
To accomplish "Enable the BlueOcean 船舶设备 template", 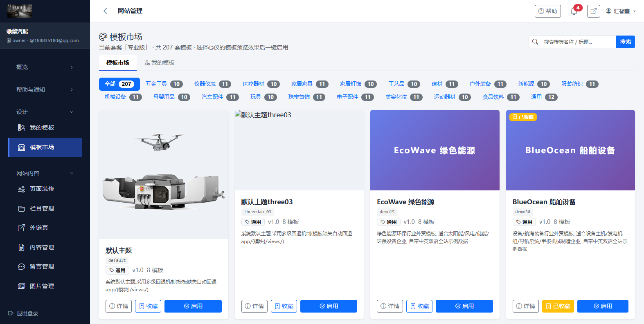I will 603,306.
